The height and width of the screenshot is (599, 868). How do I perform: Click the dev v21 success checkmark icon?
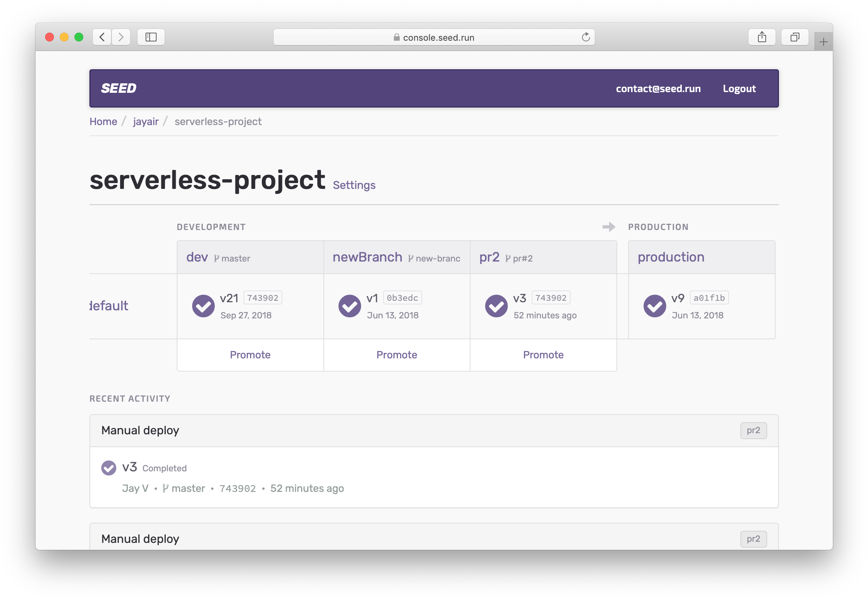click(203, 306)
